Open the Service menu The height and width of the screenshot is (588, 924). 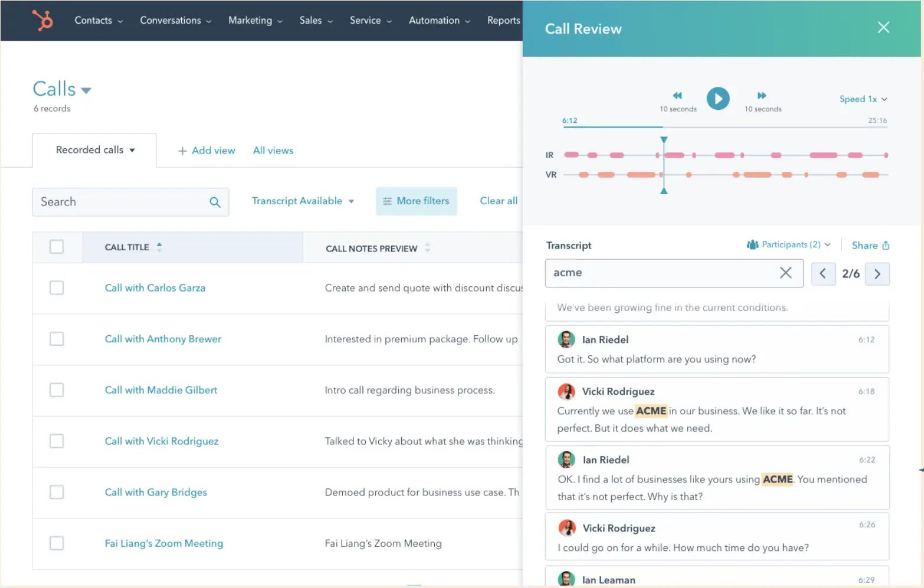click(x=371, y=21)
